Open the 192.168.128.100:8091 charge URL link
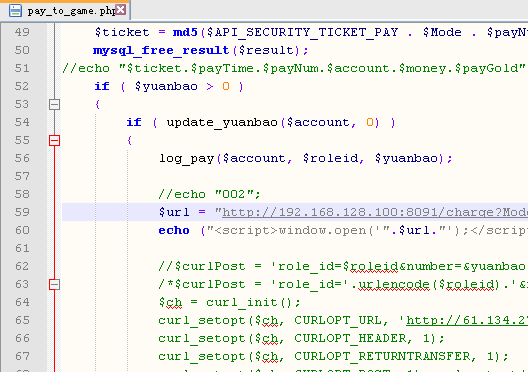 (375, 212)
